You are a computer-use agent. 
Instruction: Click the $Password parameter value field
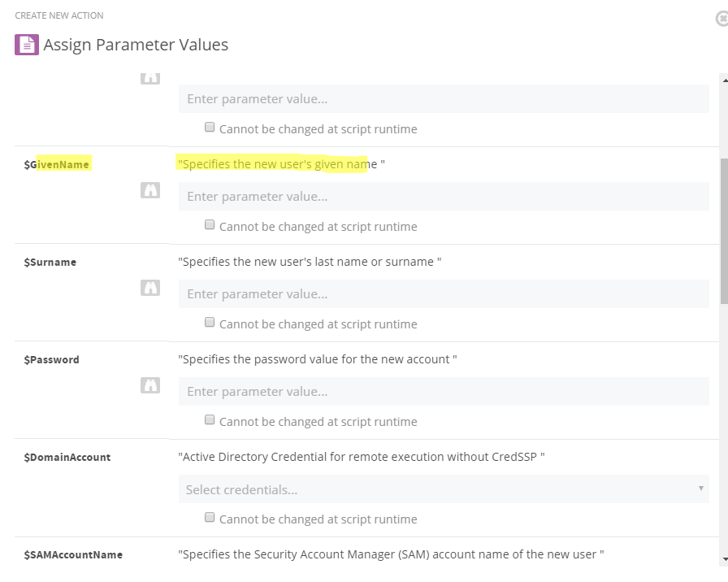(444, 392)
